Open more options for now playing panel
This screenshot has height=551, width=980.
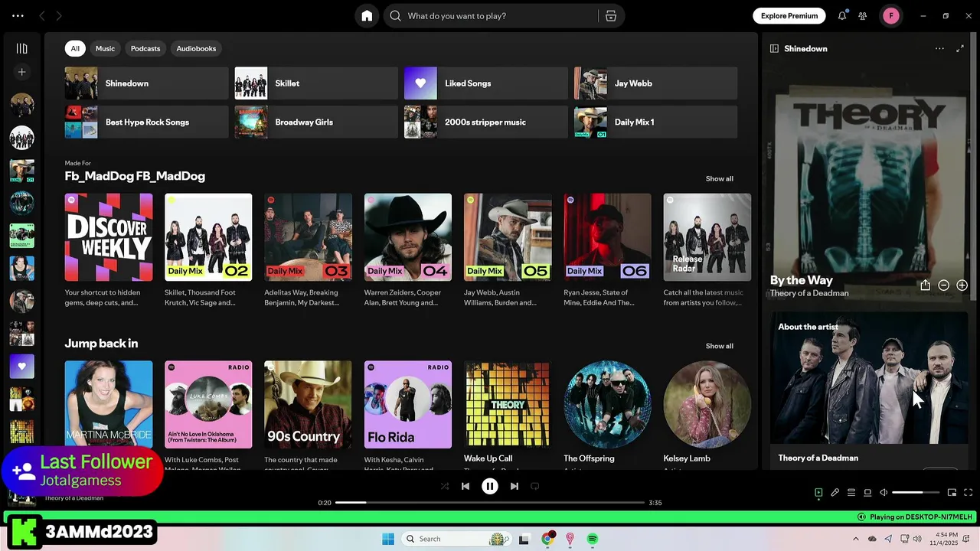pyautogui.click(x=939, y=48)
